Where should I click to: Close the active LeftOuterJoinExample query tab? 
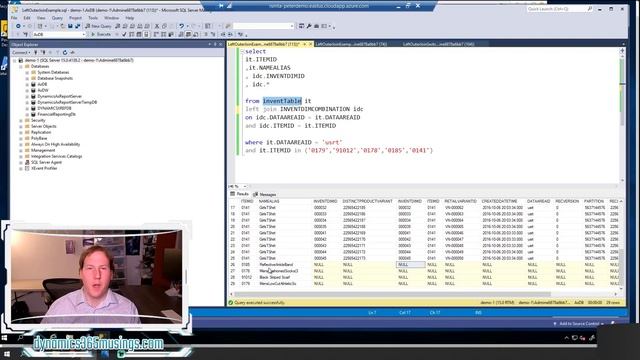coord(310,44)
